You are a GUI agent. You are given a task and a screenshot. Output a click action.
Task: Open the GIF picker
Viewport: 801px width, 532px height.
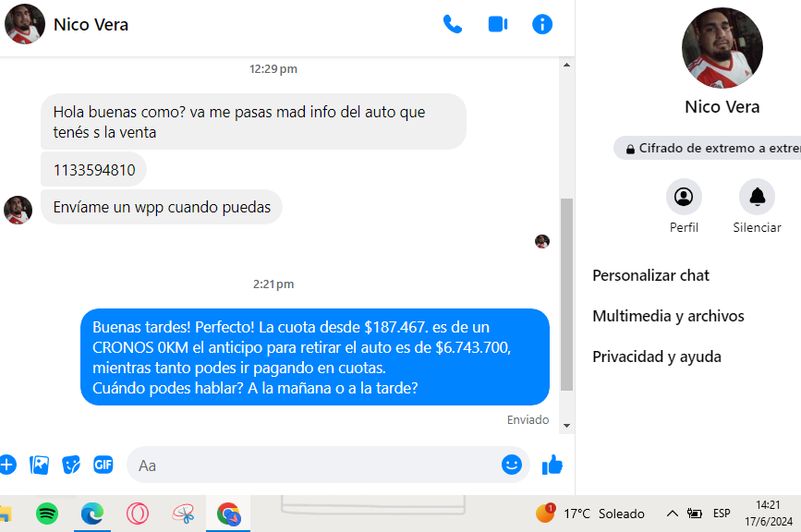pos(103,465)
